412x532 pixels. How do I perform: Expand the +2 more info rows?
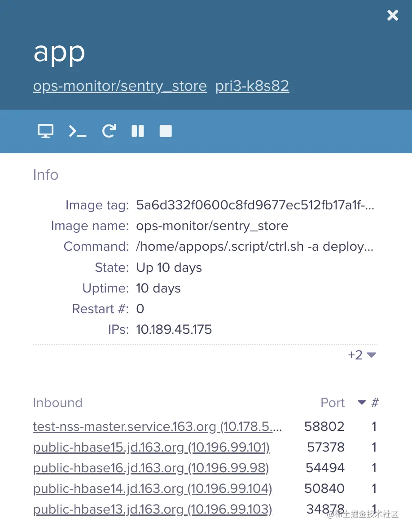(x=362, y=355)
